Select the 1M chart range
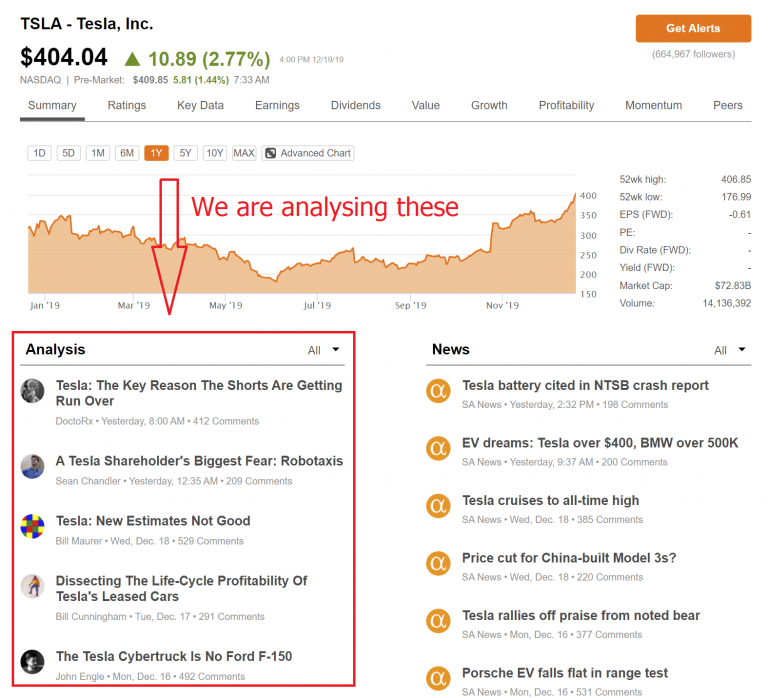768x698 pixels. [x=98, y=153]
